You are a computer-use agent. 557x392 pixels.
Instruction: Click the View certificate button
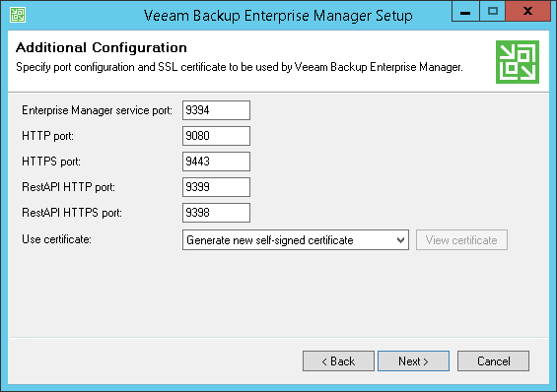(x=461, y=240)
